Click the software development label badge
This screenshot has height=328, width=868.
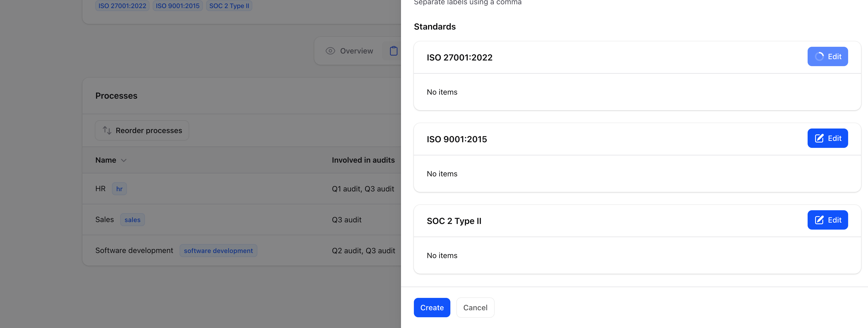click(218, 251)
